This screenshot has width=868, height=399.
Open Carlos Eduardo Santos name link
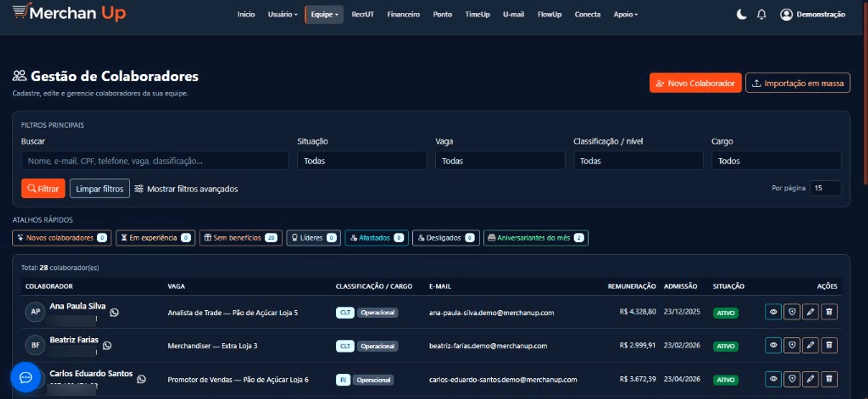tap(91, 373)
